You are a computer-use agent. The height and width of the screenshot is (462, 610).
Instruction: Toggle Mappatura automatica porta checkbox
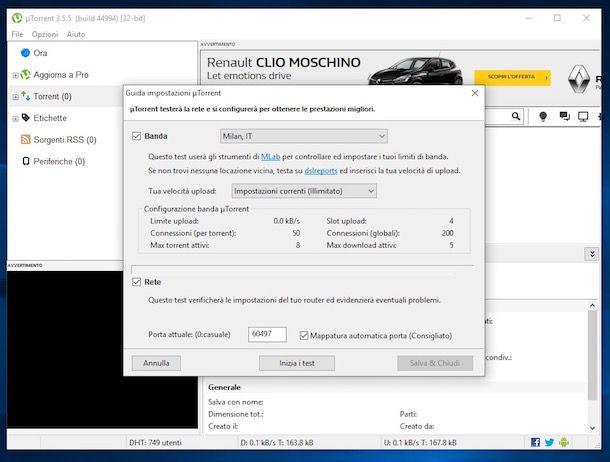point(304,335)
